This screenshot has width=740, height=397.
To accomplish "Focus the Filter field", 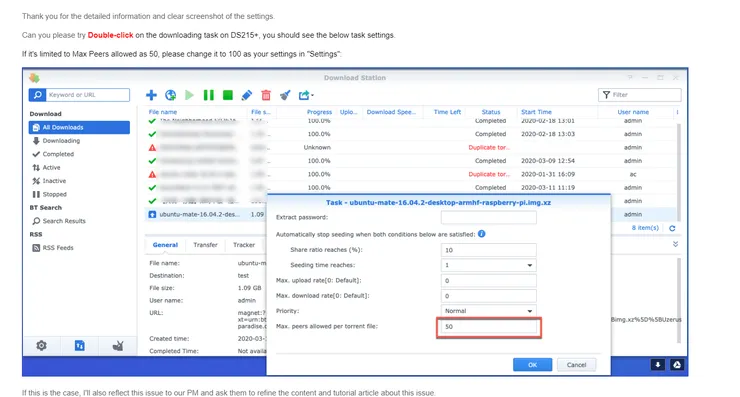I will (x=639, y=95).
